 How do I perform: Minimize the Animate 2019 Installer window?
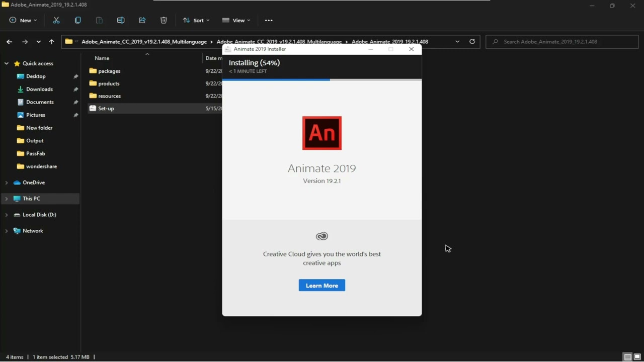click(371, 49)
